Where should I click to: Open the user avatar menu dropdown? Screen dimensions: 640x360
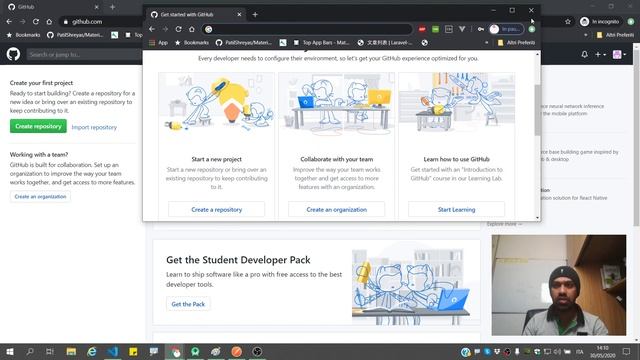tap(619, 54)
